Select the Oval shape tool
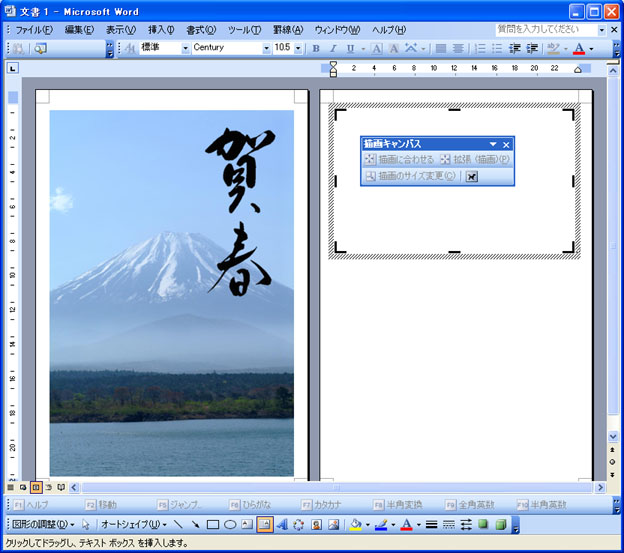Image resolution: width=624 pixels, height=553 pixels. [230, 524]
